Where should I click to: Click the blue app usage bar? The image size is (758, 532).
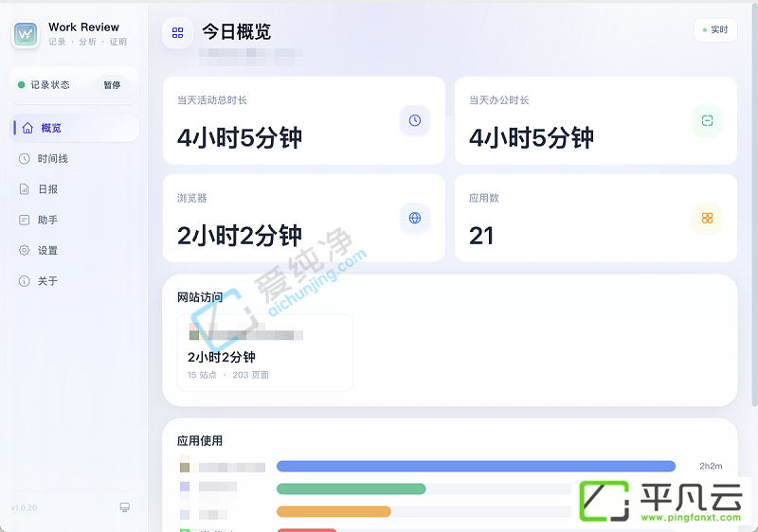tap(477, 466)
